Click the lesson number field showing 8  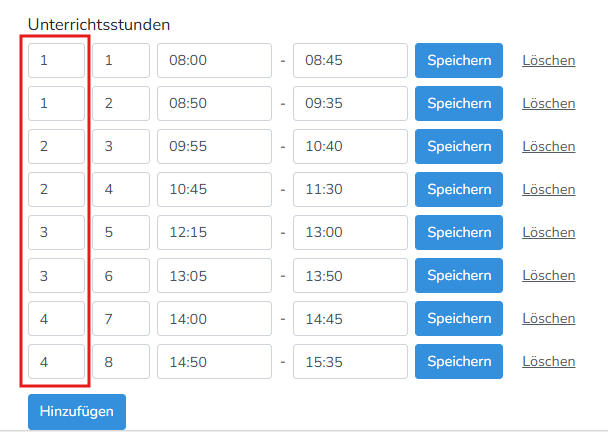120,361
